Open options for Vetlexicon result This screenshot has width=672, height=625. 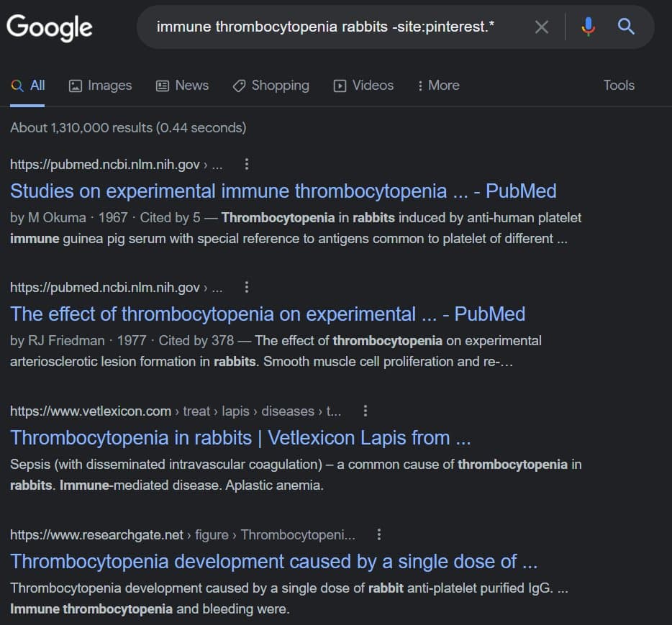point(365,411)
